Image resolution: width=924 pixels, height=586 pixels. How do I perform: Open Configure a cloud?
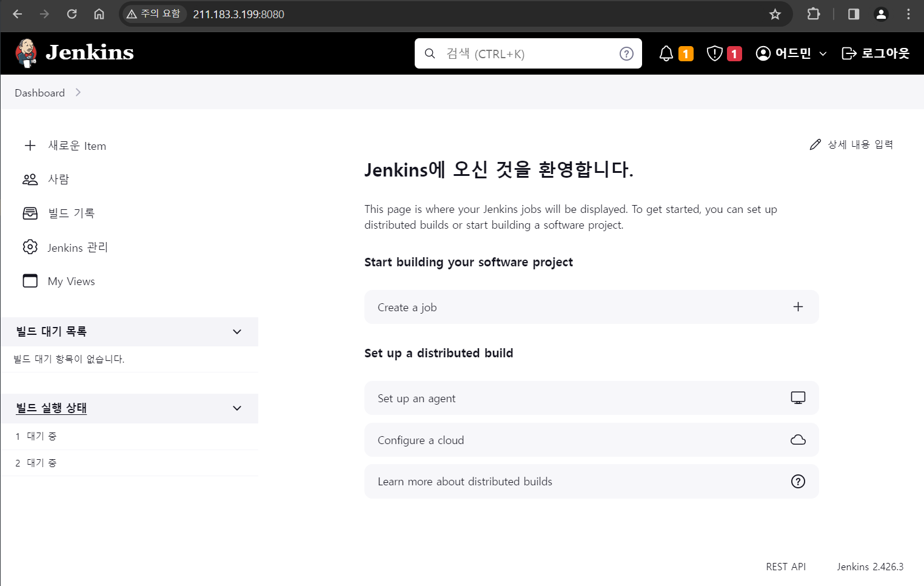[x=591, y=440]
